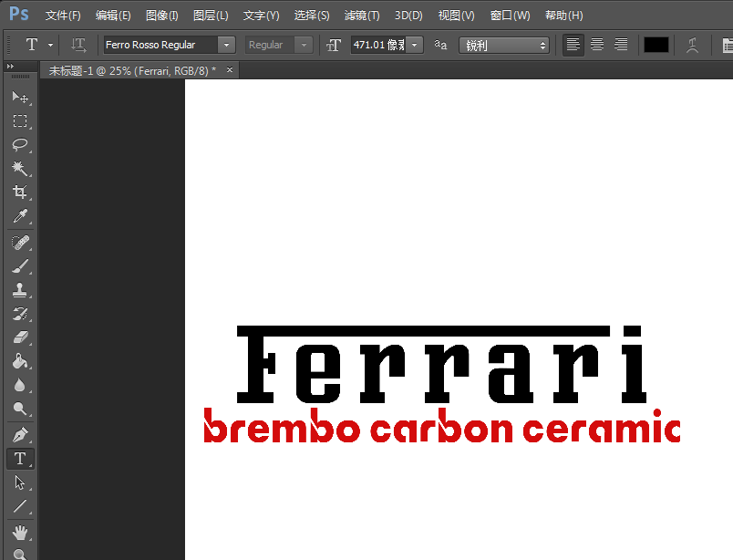Open the 滤镜(T) menu

362,16
